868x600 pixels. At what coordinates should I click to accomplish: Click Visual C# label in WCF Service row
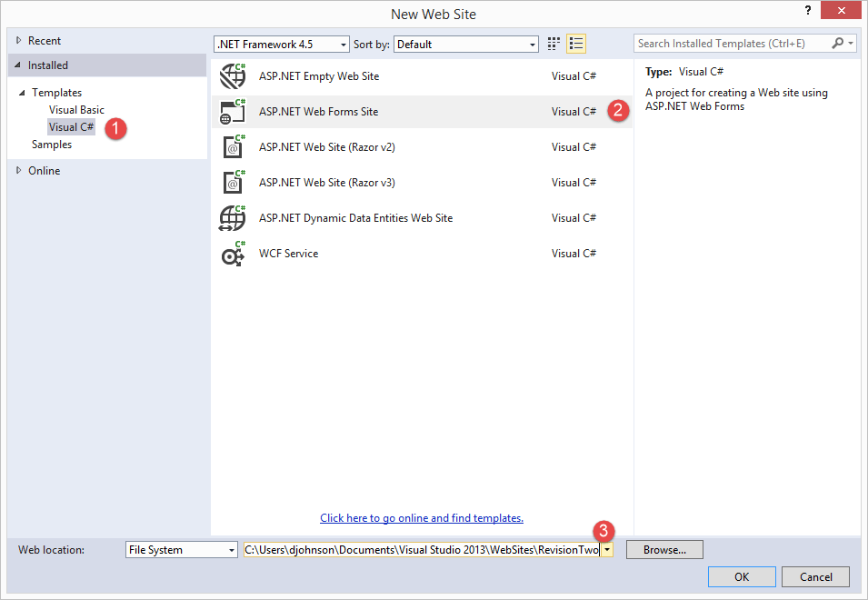574,254
